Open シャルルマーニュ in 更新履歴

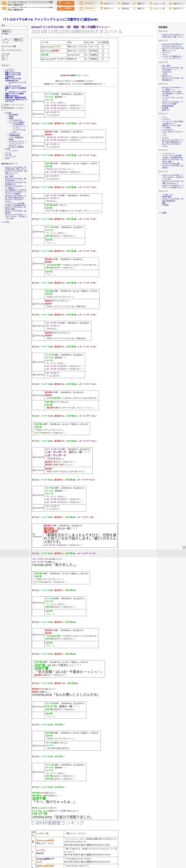(168, 154)
